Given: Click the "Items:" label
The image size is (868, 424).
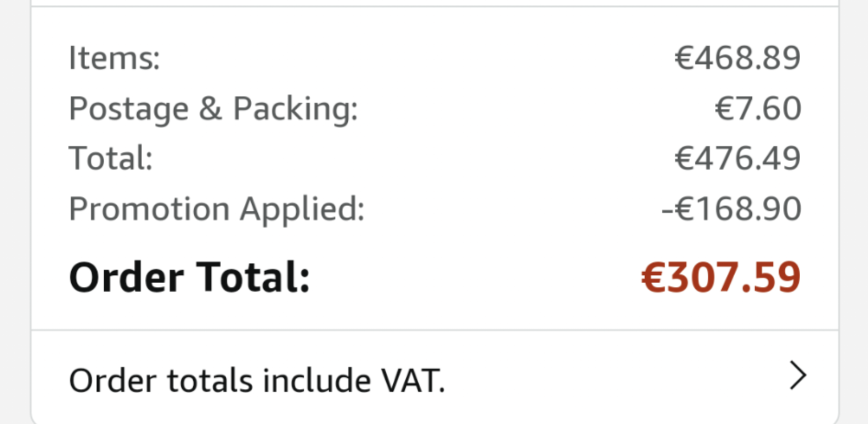Looking at the screenshot, I should (x=114, y=57).
